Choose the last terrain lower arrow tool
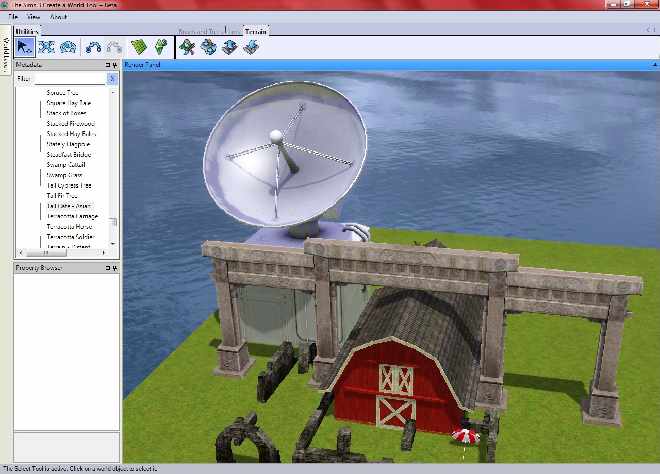660x474 pixels. 251,47
